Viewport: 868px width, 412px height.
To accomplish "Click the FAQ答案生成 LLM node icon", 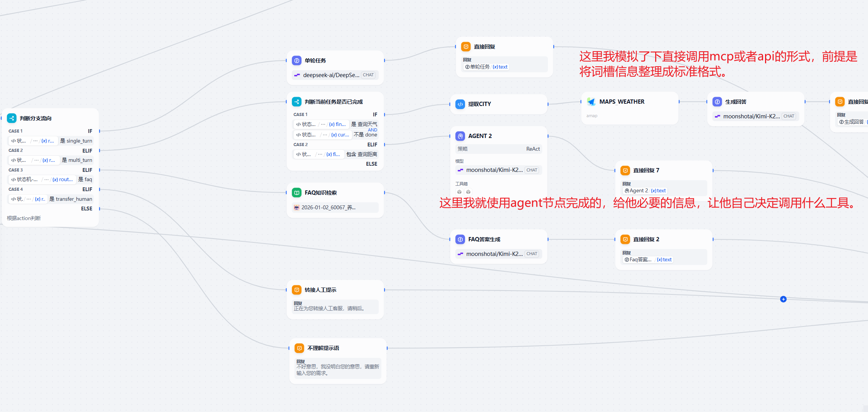I will click(x=460, y=239).
